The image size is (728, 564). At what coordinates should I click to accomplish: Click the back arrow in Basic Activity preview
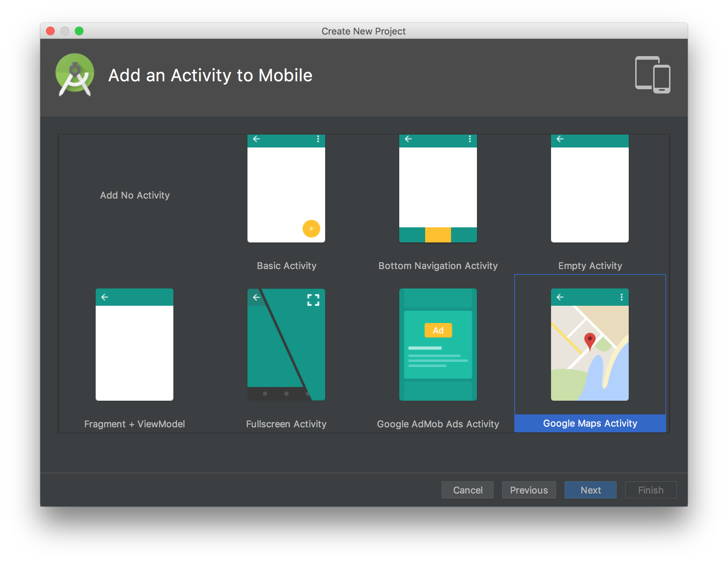pos(256,140)
